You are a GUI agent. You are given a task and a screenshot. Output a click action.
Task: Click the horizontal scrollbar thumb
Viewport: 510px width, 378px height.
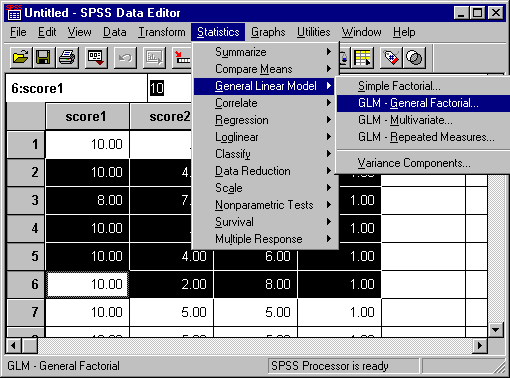pos(29,345)
